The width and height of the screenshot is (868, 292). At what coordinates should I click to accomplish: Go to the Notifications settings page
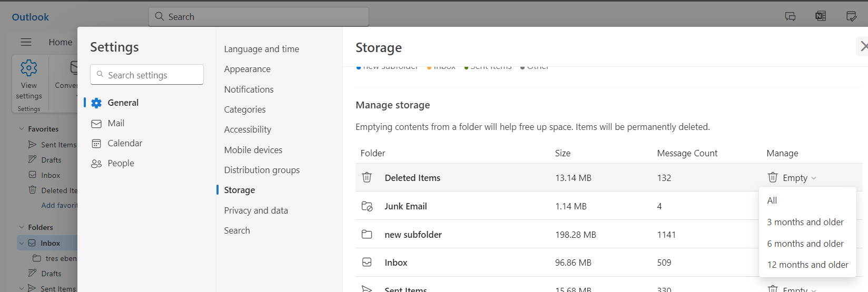pyautogui.click(x=249, y=89)
